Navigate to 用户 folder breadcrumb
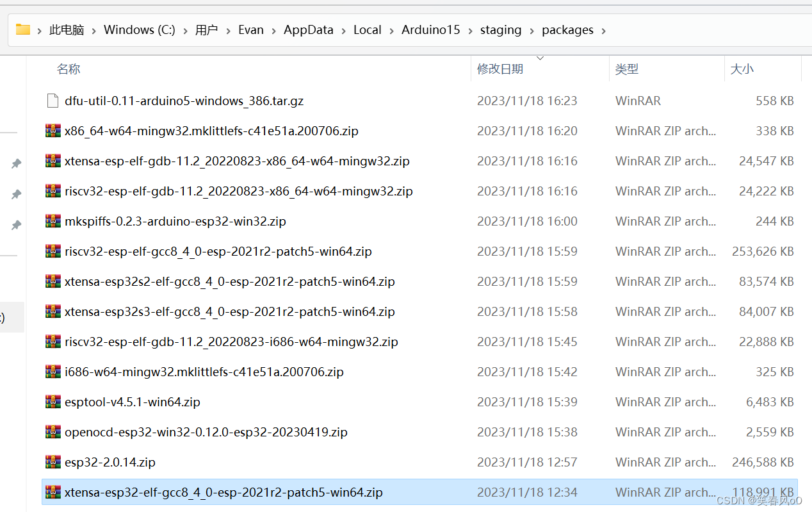The height and width of the screenshot is (512, 812). tap(207, 30)
